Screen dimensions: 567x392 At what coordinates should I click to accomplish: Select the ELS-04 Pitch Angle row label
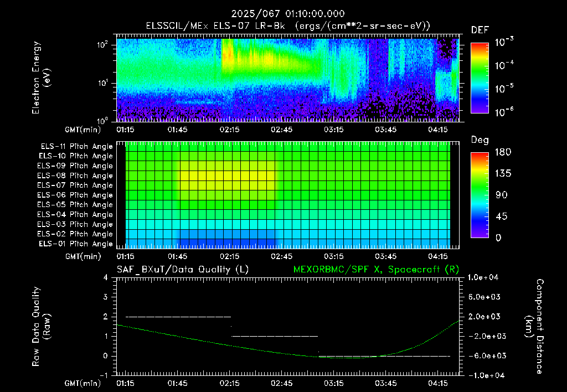pos(75,215)
